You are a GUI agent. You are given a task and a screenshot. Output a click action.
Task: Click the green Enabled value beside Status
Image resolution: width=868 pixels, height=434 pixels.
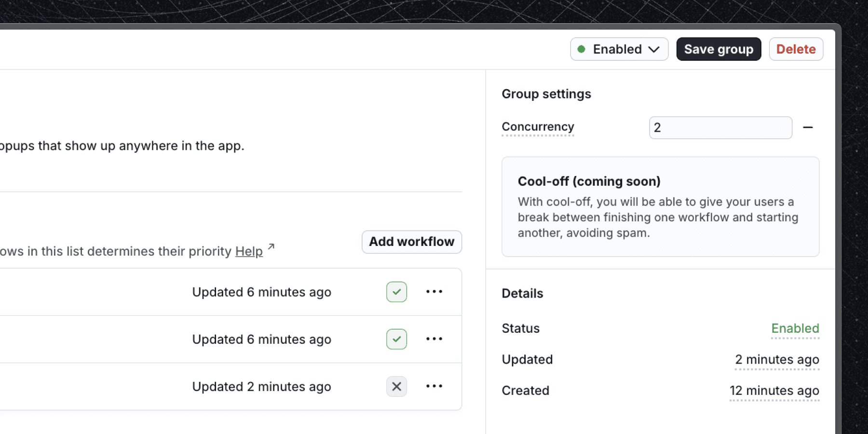point(795,328)
